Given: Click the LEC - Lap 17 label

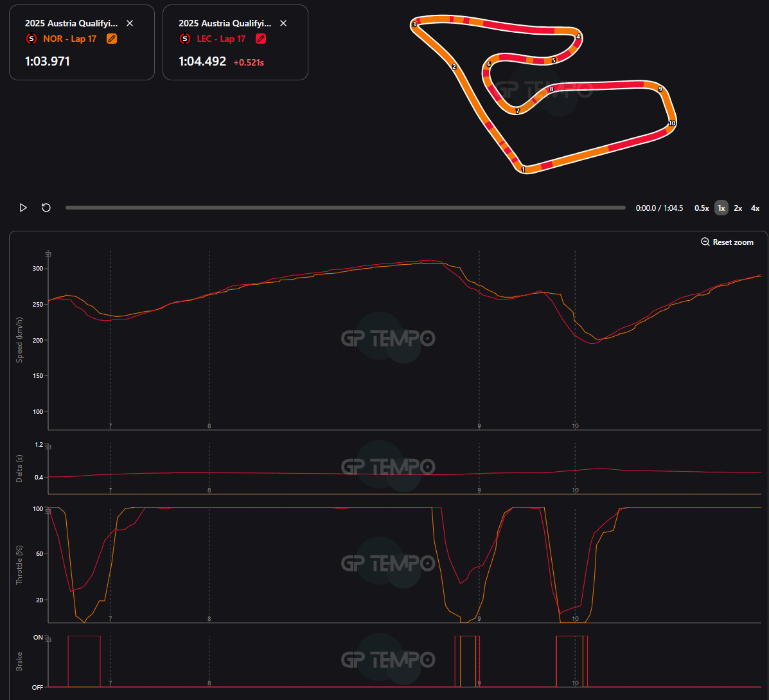Looking at the screenshot, I should pyautogui.click(x=221, y=39).
